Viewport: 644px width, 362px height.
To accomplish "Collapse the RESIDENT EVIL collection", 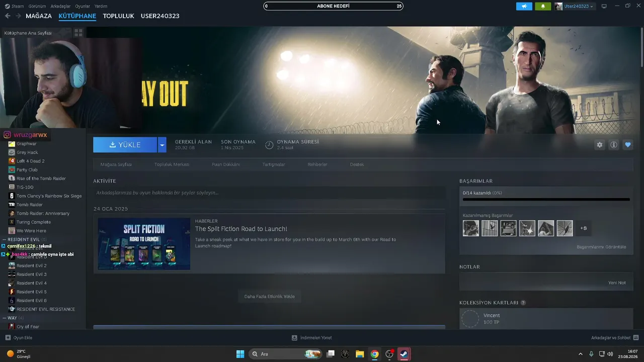I will pos(5,240).
